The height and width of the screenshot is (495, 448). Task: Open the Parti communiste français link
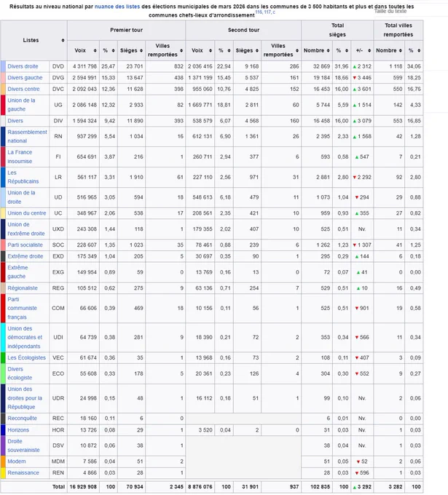point(22,308)
